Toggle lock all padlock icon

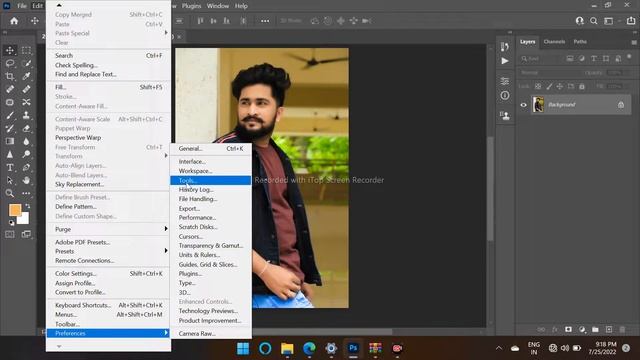pyautogui.click(x=582, y=86)
